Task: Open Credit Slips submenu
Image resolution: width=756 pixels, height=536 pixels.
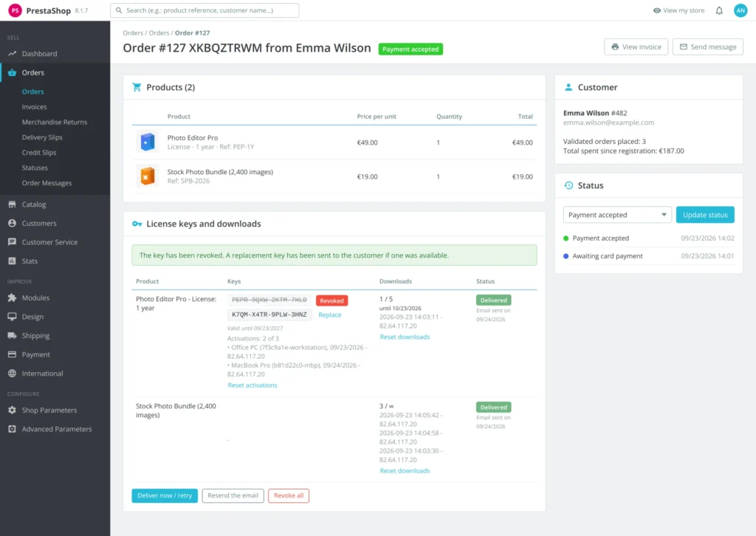Action: [39, 152]
